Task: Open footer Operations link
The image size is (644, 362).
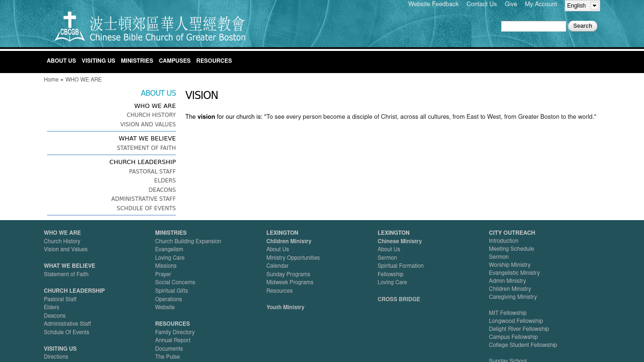Action: pos(168,299)
